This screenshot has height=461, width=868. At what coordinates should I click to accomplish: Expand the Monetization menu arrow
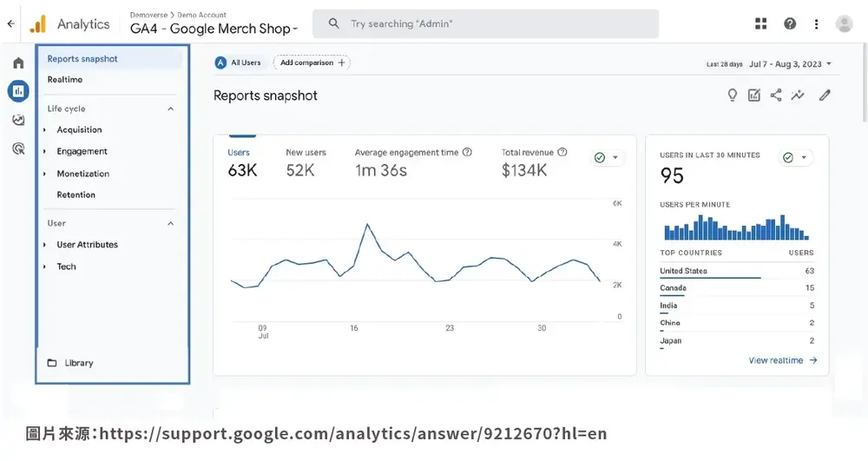point(45,174)
